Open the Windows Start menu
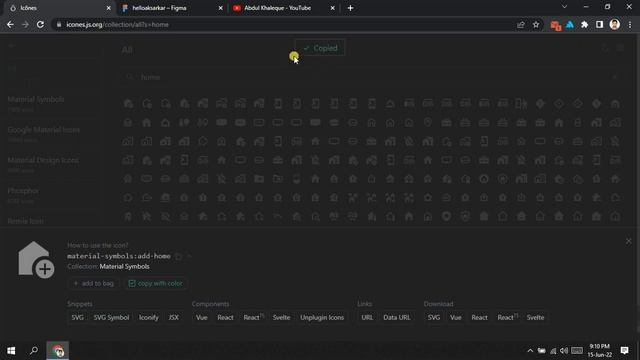The width and height of the screenshot is (640, 360). 11,351
